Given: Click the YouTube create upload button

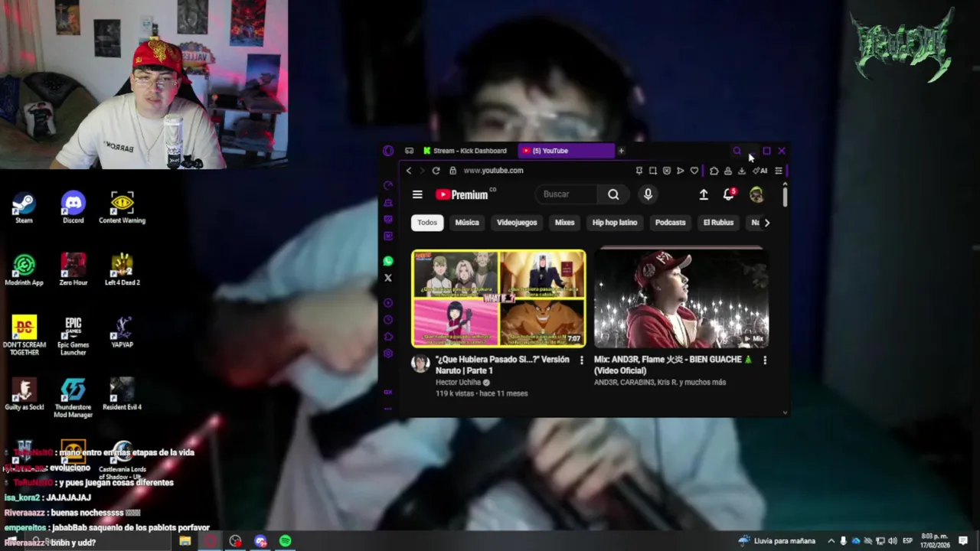Looking at the screenshot, I should pyautogui.click(x=704, y=194).
